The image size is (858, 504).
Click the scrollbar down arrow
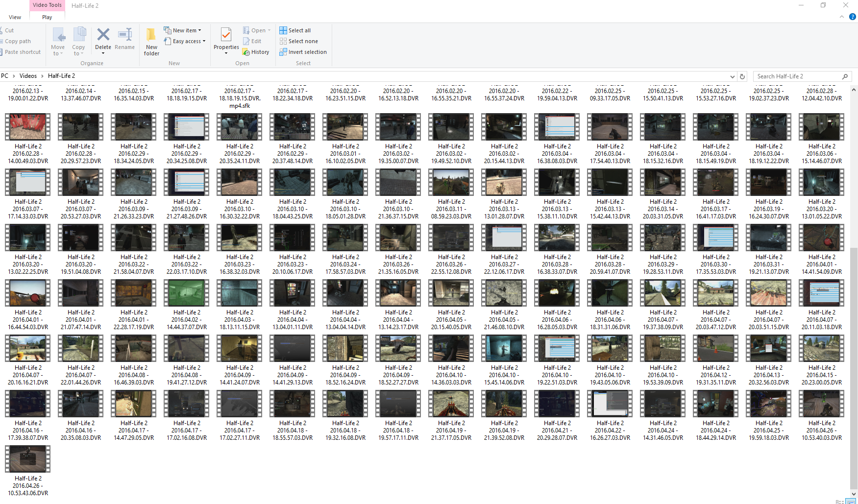click(854, 494)
